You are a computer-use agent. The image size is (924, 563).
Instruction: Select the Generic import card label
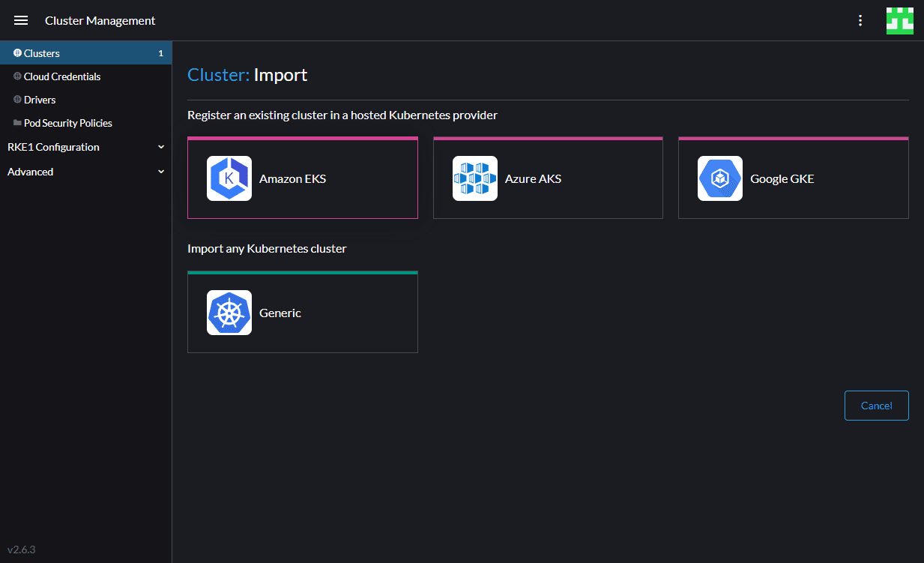280,313
